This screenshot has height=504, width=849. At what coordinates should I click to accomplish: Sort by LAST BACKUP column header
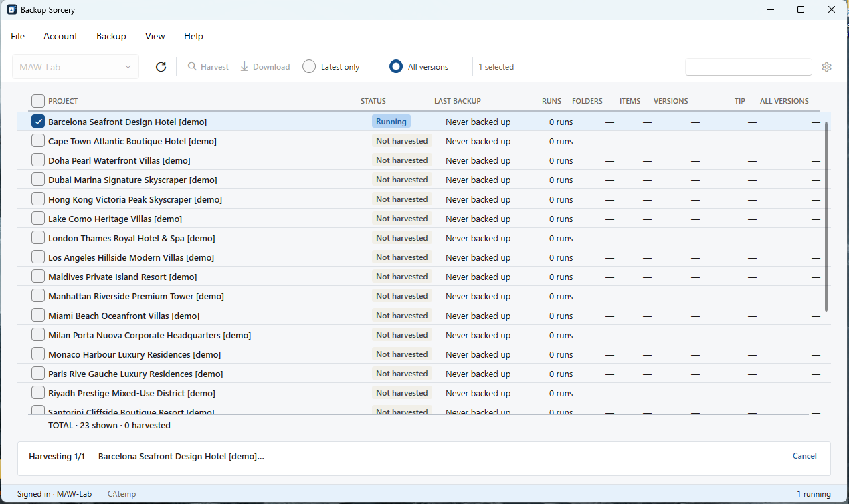pyautogui.click(x=458, y=101)
